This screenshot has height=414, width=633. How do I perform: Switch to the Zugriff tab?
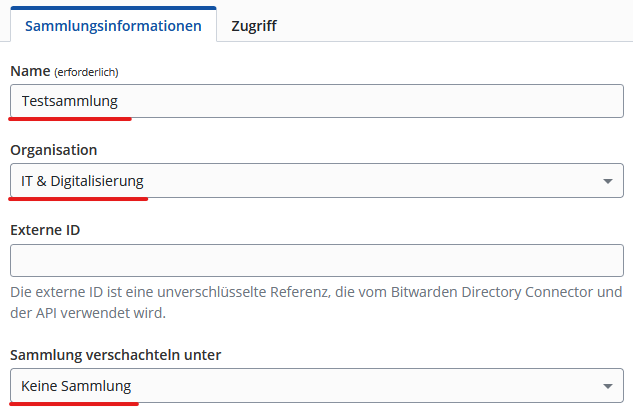coord(253,26)
